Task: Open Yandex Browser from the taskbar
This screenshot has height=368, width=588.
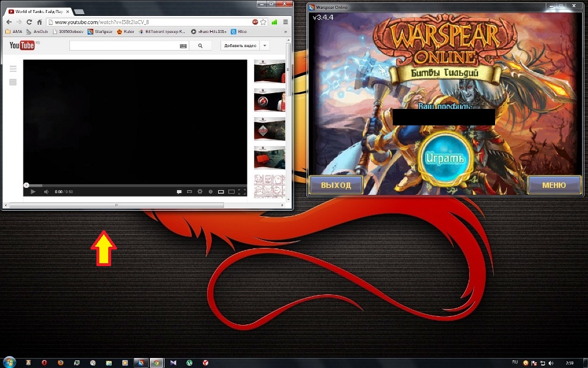Action: (x=205, y=363)
